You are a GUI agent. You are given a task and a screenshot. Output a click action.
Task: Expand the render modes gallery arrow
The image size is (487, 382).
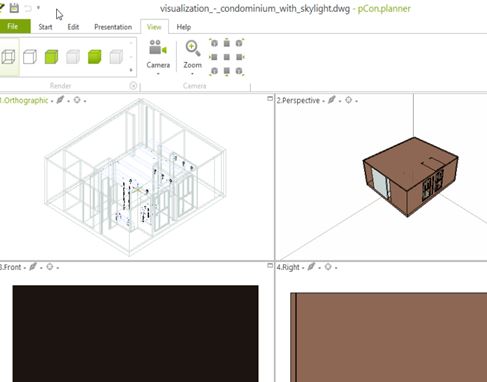click(x=131, y=70)
